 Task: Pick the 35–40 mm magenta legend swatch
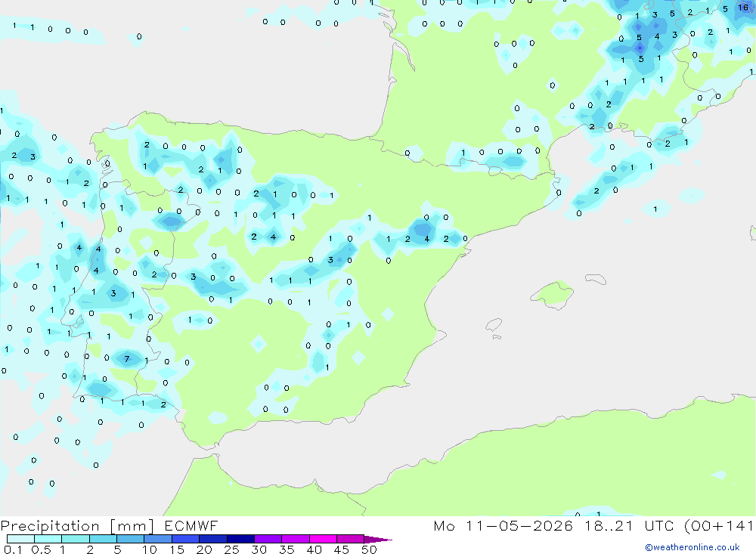pyautogui.click(x=296, y=539)
